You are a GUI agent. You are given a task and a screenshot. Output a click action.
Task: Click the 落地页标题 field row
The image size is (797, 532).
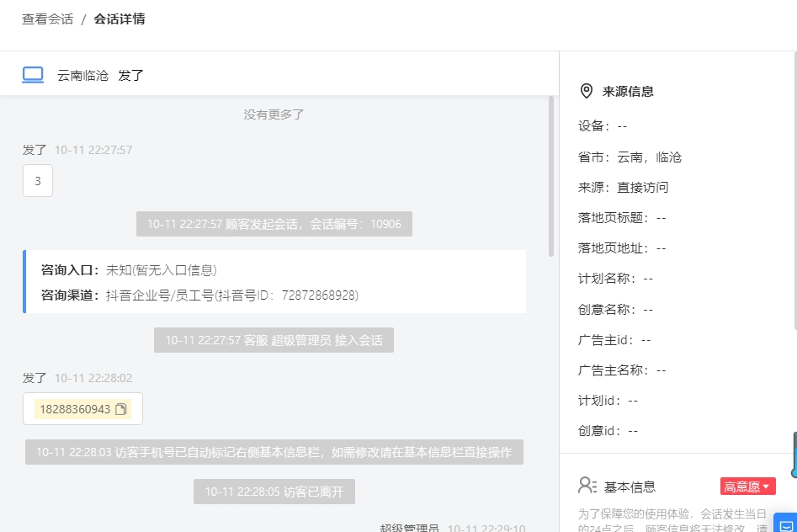pos(622,218)
